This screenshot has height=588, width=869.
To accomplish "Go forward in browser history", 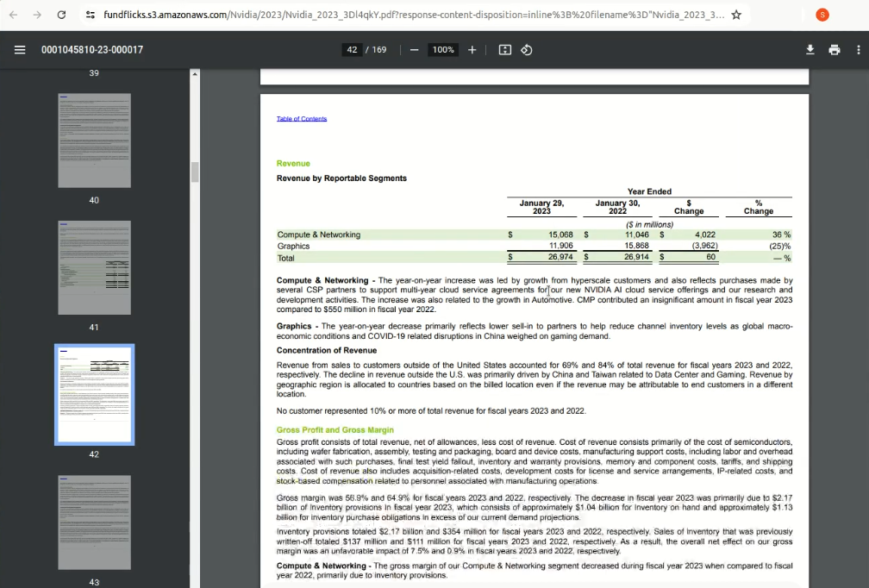I will 37,15.
